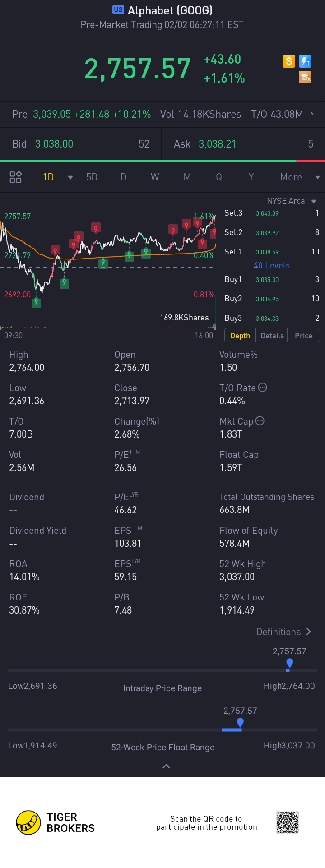This screenshot has width=325, height=868.
Task: Collapse stock details with the up chevron
Action: pyautogui.click(x=166, y=766)
